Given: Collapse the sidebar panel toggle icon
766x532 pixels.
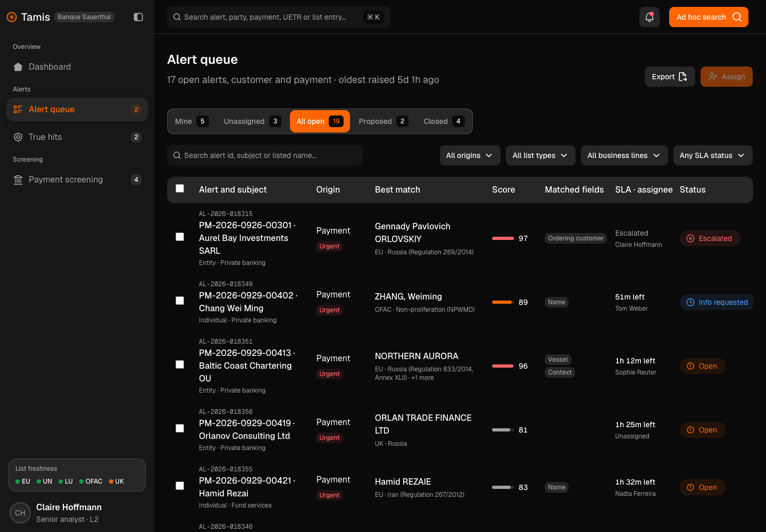Looking at the screenshot, I should (x=138, y=17).
